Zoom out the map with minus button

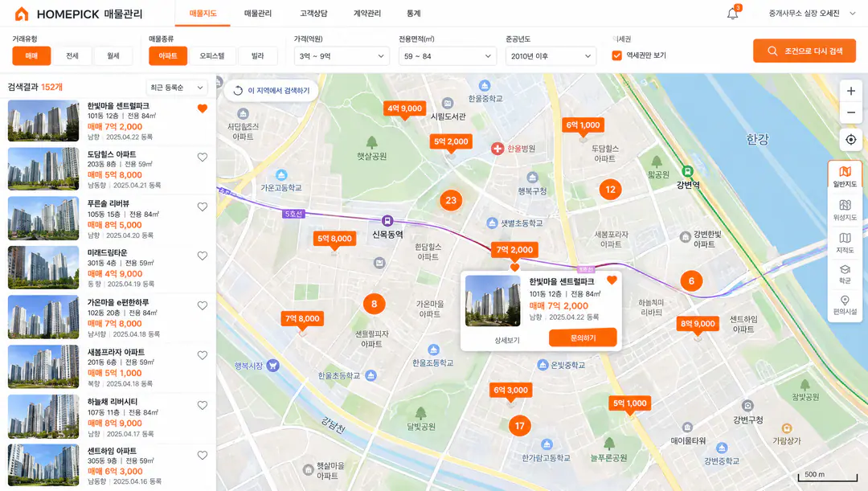[851, 113]
